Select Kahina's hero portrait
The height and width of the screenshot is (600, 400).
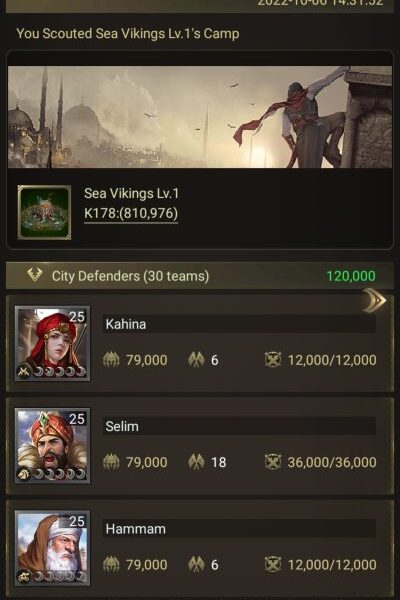tap(52, 343)
